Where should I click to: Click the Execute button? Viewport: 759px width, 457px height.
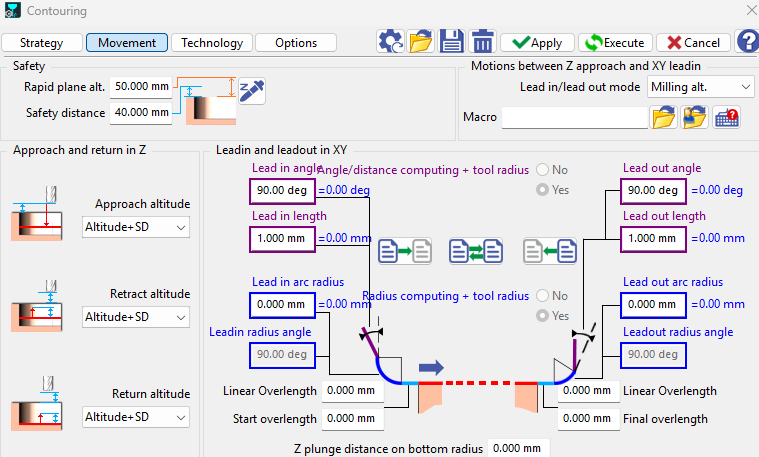click(x=615, y=43)
